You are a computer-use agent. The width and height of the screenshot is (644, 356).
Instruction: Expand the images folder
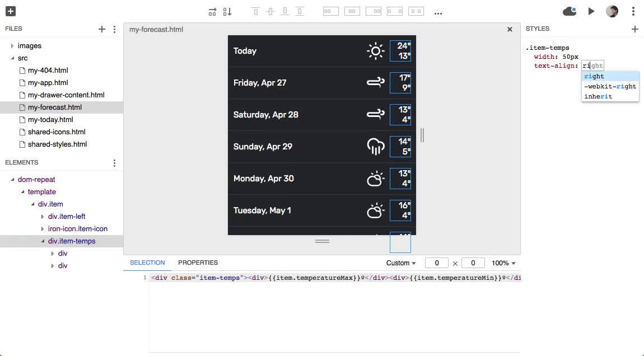pyautogui.click(x=12, y=46)
